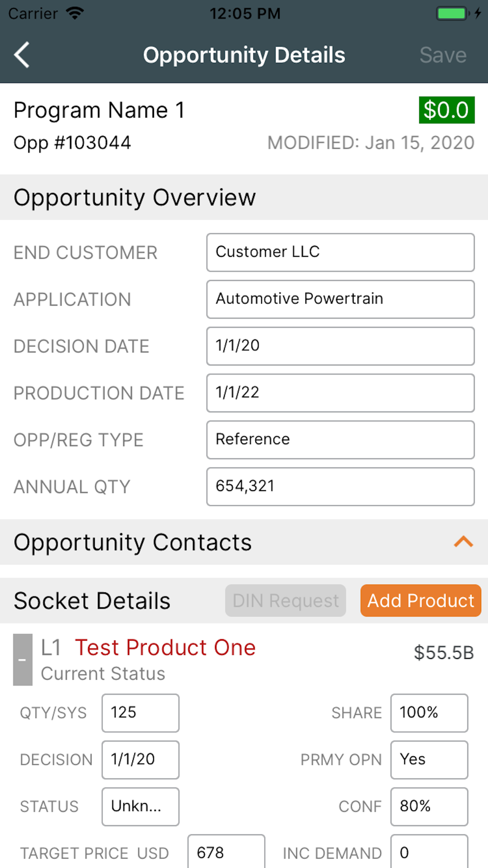Image resolution: width=488 pixels, height=868 pixels.
Task: Edit the Annual Qty field
Action: click(x=341, y=487)
